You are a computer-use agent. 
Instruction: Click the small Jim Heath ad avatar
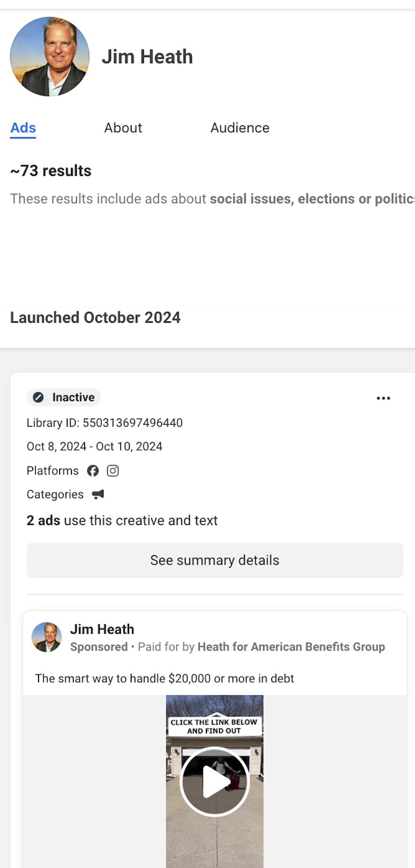47,637
